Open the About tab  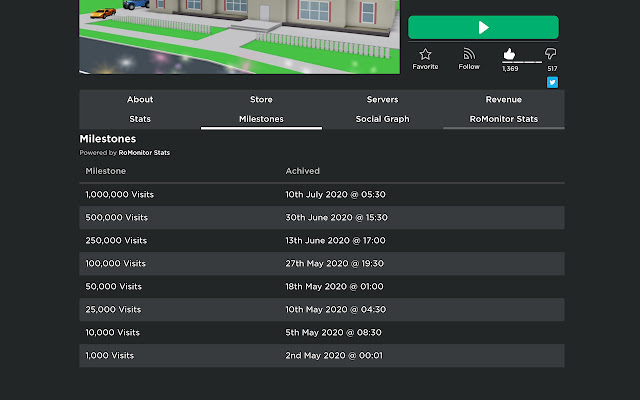pos(140,100)
